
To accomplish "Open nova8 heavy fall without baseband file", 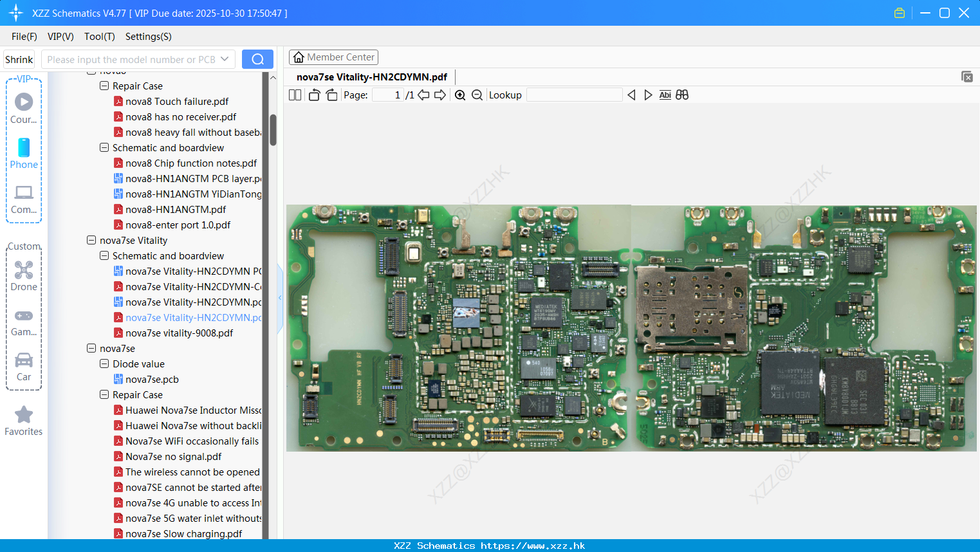I will click(x=194, y=132).
